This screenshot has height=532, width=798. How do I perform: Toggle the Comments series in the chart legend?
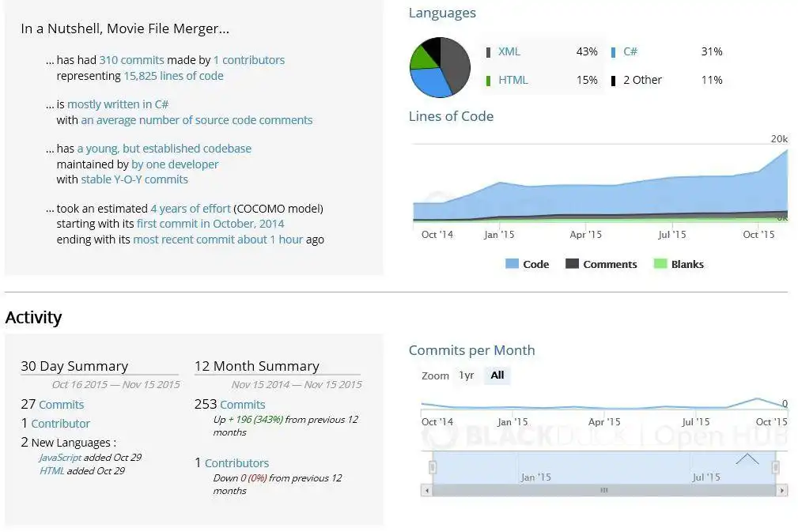click(x=601, y=264)
